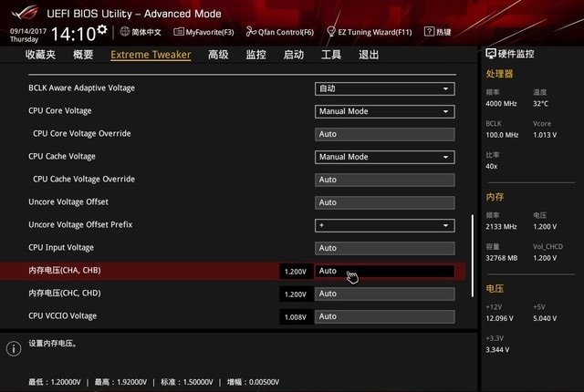584x392 pixels.
Task: Open the 启动 boot tab
Action: click(x=293, y=55)
